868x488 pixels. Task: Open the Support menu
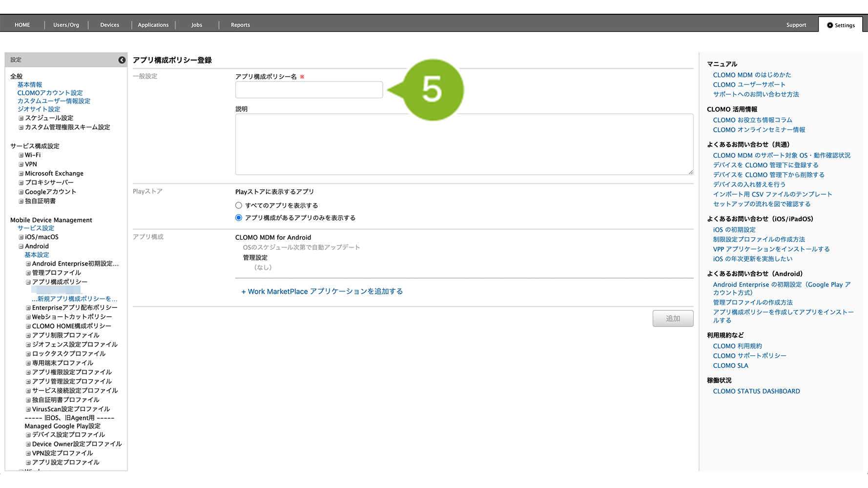point(796,25)
